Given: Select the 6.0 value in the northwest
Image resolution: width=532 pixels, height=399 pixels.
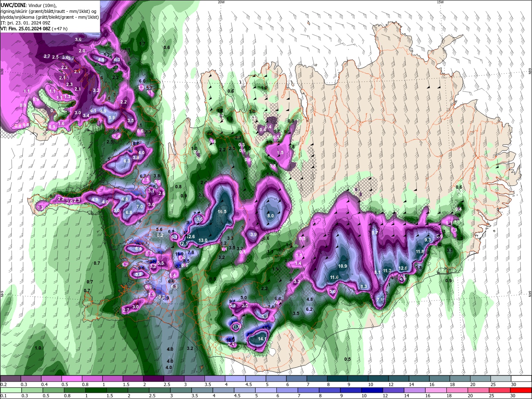Looking at the screenshot, I should [142, 81].
